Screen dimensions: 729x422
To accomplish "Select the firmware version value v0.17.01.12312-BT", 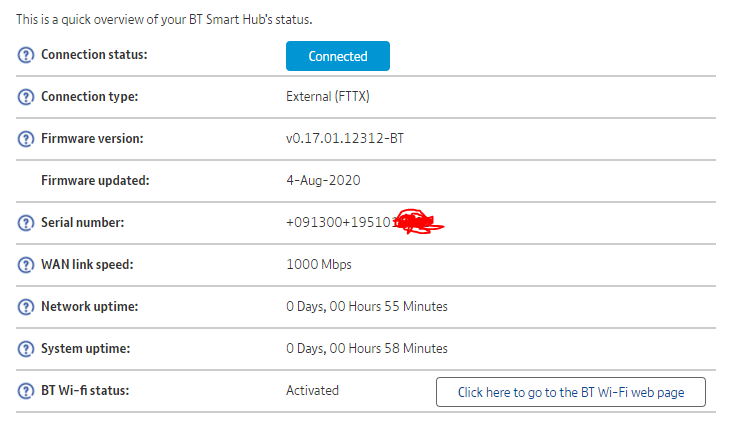I will [345, 138].
